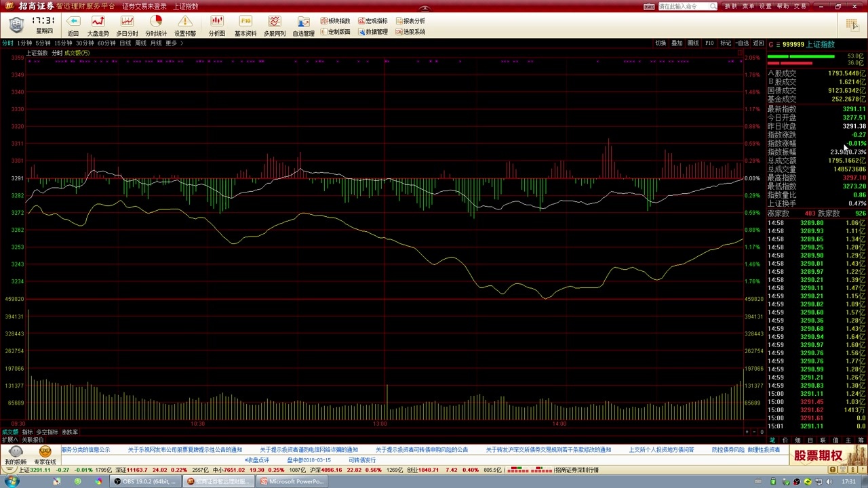Click the Windows Start button
The width and height of the screenshot is (868, 488).
tap(12, 482)
